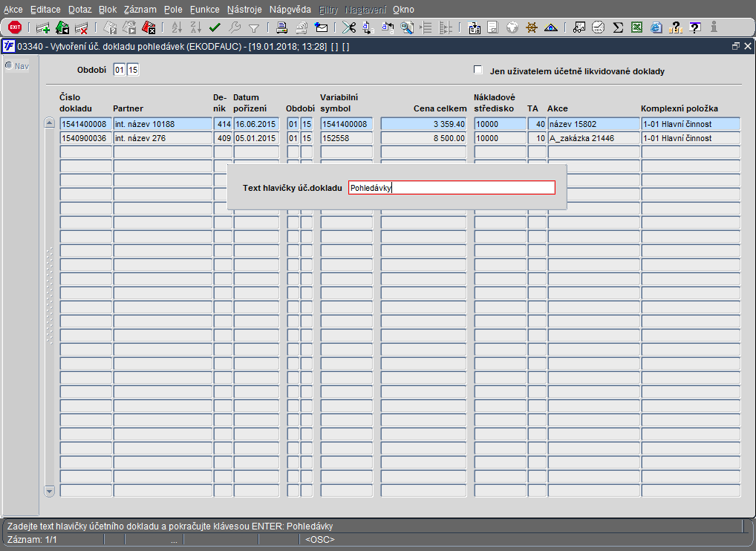Open the Záznam menu
The height and width of the screenshot is (551, 756).
[x=140, y=10]
